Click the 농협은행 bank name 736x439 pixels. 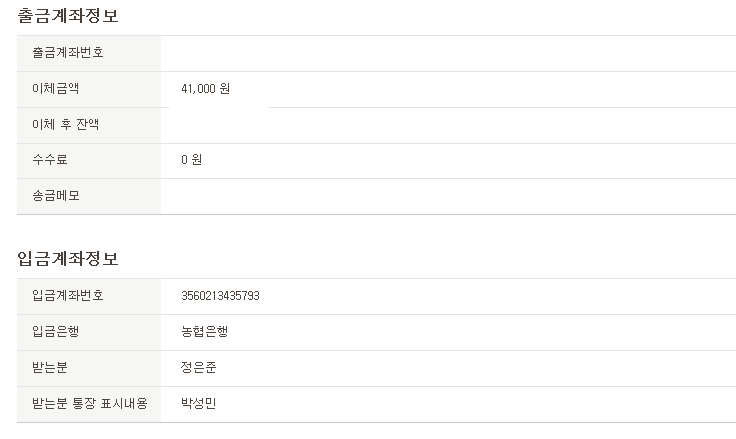205,331
